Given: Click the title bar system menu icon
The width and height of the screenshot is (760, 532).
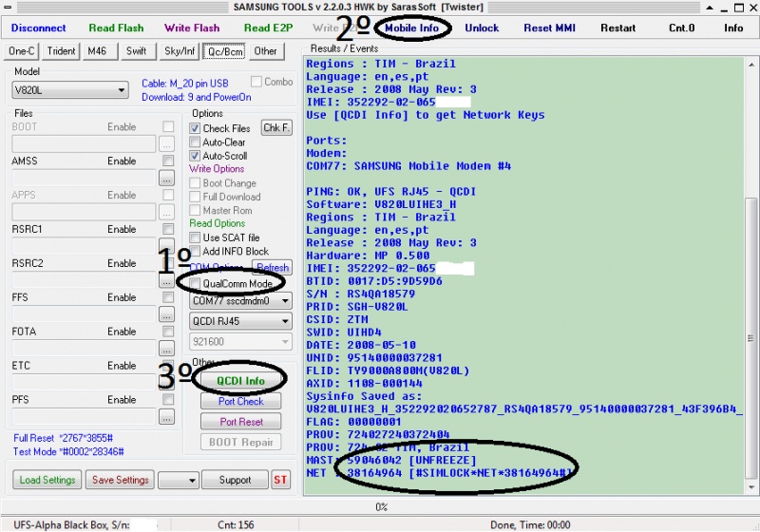Looking at the screenshot, I should pyautogui.click(x=8, y=8).
